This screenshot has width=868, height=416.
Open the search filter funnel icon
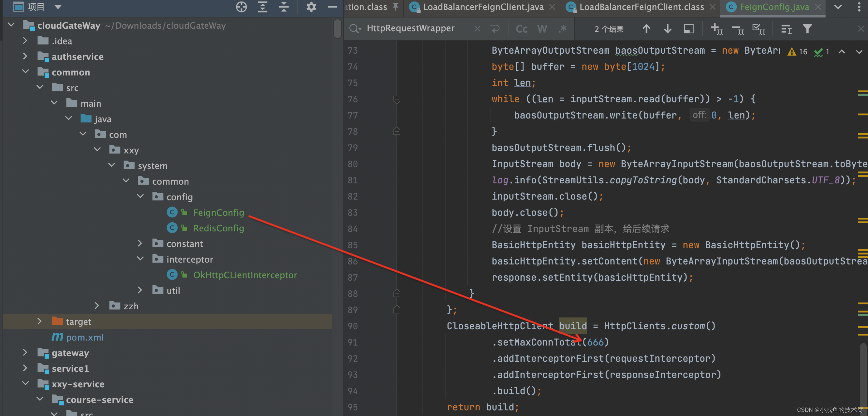(807, 29)
